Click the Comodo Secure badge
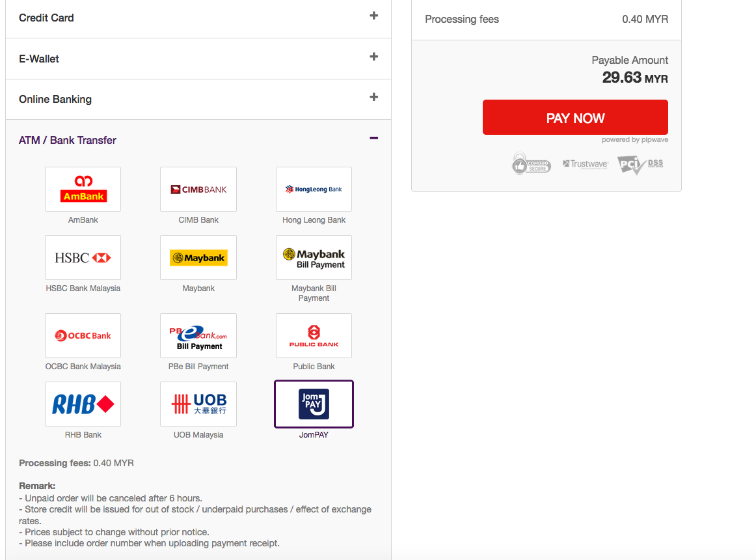The height and width of the screenshot is (560, 756). pyautogui.click(x=531, y=164)
